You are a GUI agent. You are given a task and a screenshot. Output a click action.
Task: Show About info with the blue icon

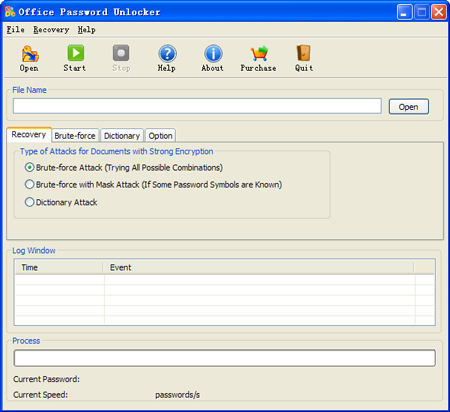213,53
